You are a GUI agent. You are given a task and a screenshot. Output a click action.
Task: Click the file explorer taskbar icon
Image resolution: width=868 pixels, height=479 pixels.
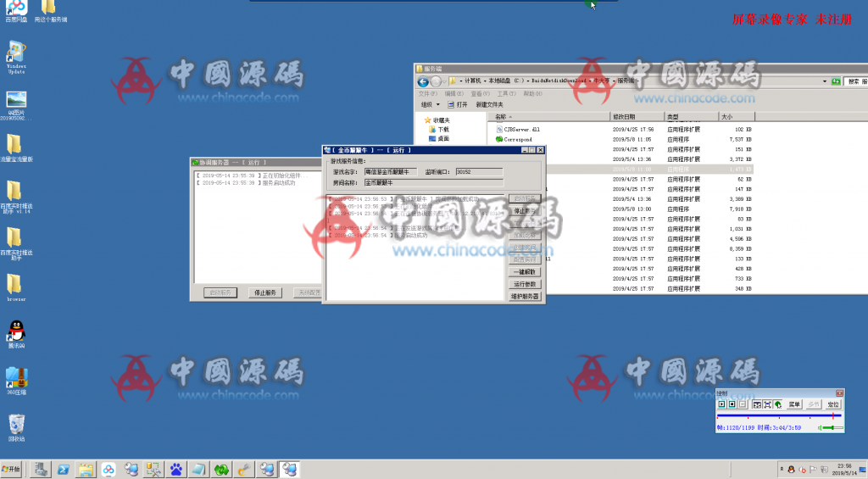coord(86,470)
